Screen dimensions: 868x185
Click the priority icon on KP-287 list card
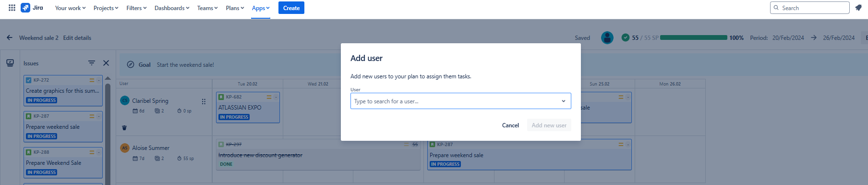[x=92, y=116]
